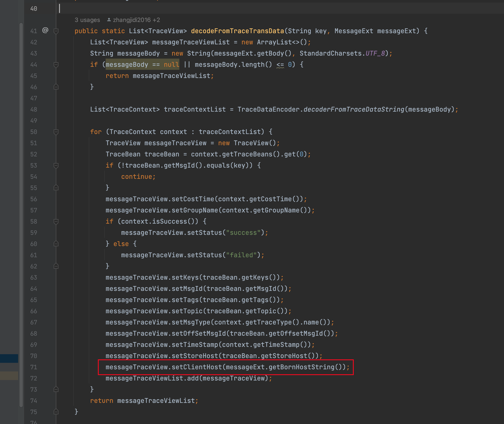Screen dimensions: 504x424
Task: Click the fold-end icon at line 55
Action: [x=56, y=188]
